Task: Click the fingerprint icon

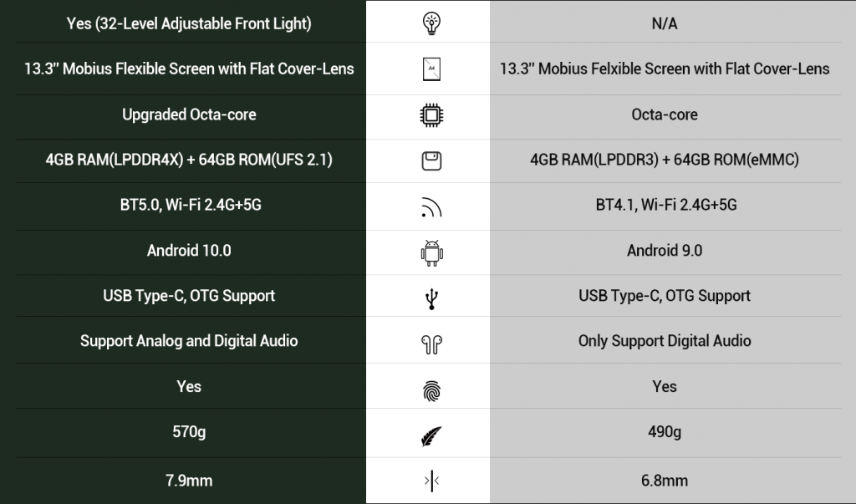Action: coord(432,391)
